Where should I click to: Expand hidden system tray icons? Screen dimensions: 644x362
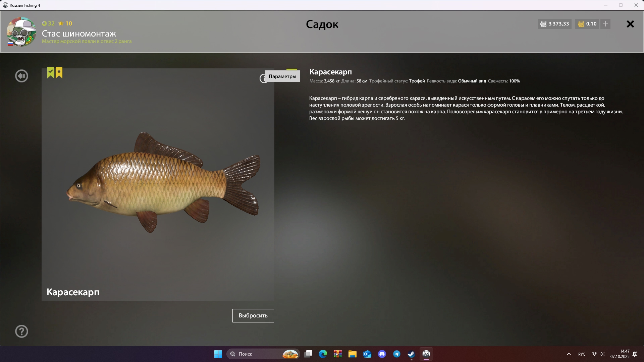click(x=569, y=354)
